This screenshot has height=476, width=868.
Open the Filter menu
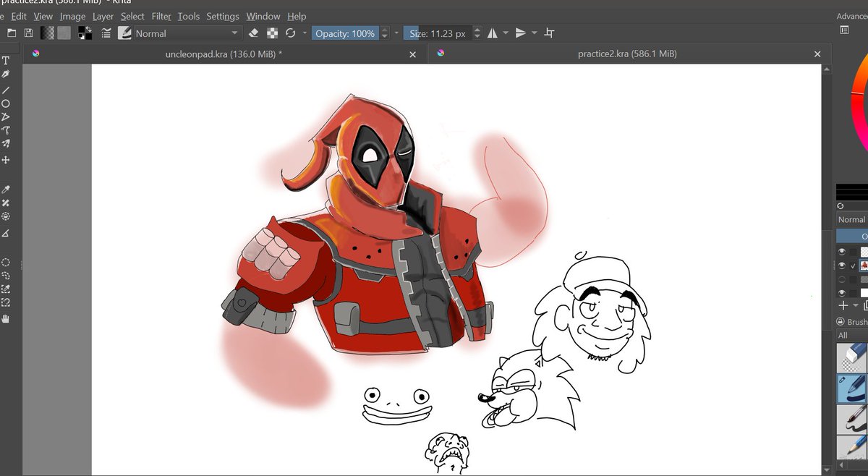click(161, 16)
